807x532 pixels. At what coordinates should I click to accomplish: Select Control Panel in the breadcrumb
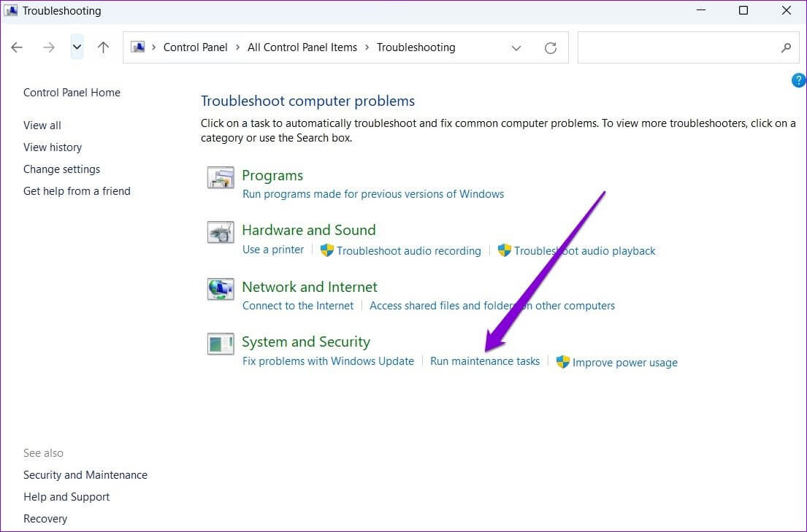[195, 47]
